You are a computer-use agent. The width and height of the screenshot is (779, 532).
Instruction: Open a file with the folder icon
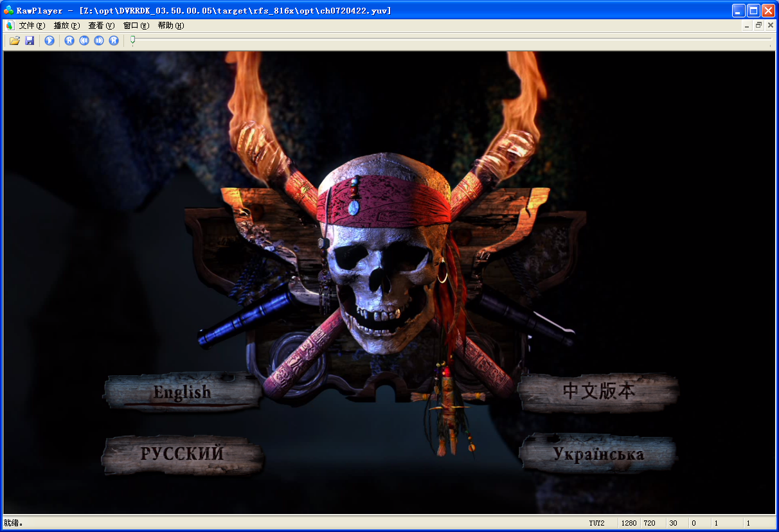coord(14,40)
